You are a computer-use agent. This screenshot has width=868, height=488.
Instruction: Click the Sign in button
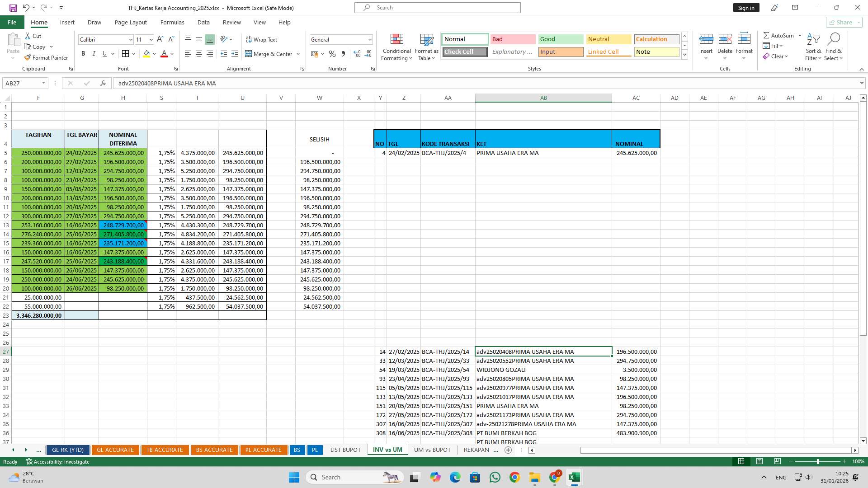tap(746, 7)
